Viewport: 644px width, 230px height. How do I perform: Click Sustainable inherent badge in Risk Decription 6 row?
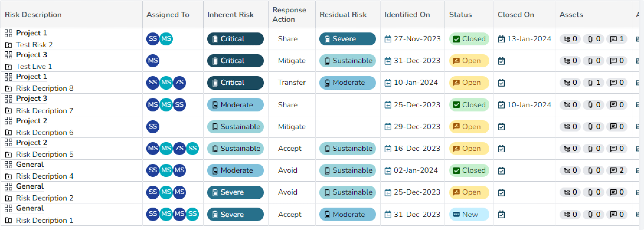[235, 127]
